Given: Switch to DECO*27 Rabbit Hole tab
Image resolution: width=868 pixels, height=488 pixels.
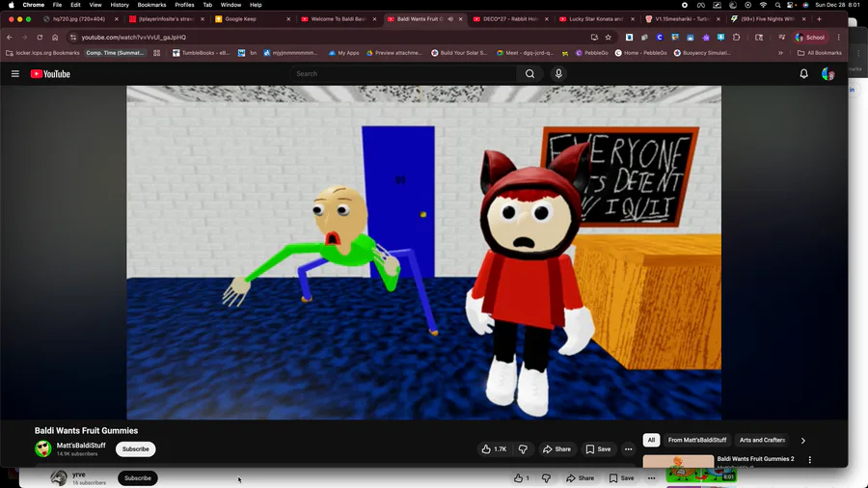Looking at the screenshot, I should 510,19.
